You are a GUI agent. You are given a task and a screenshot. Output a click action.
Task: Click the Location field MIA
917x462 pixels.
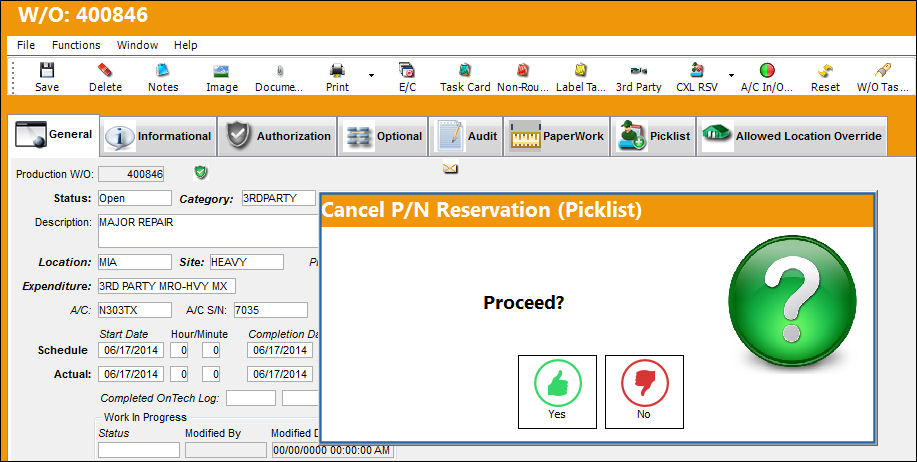pyautogui.click(x=135, y=262)
